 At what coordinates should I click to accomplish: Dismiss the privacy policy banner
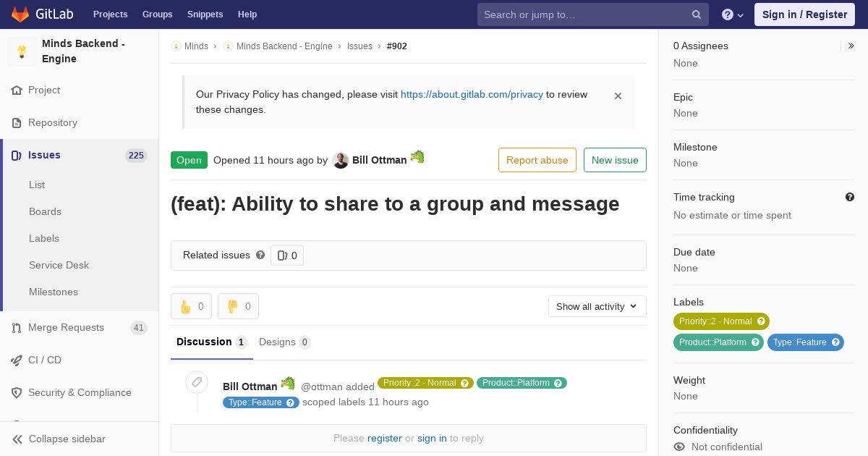coord(618,96)
